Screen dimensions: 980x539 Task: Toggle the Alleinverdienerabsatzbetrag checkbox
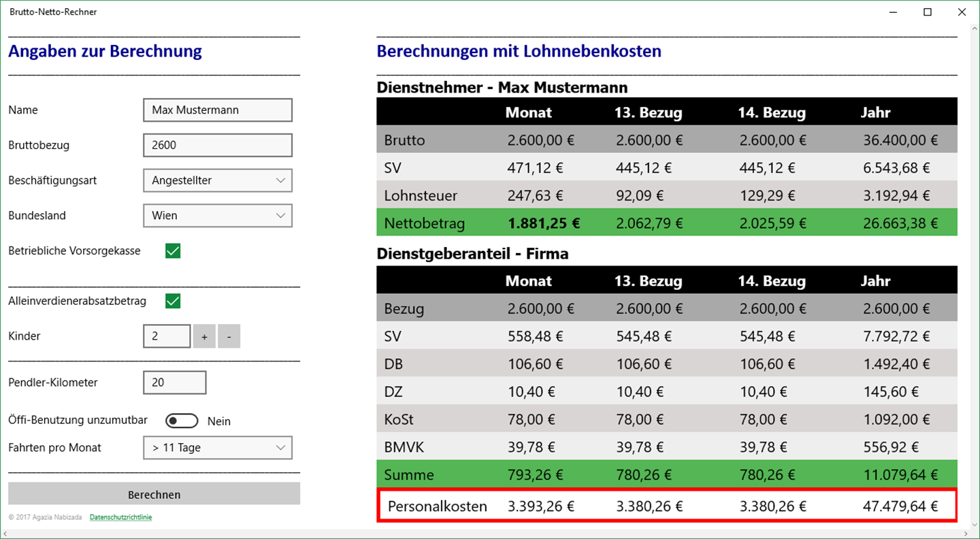(173, 301)
